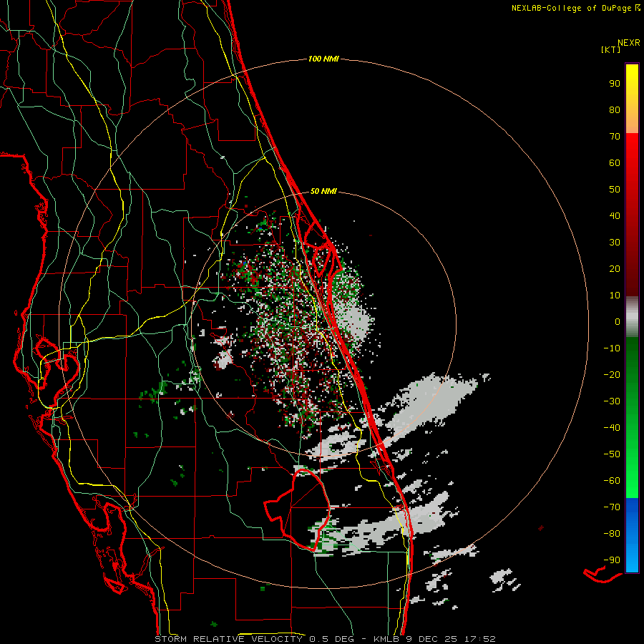Click the -70 value on velocity scale
This screenshot has height=644, width=644.
tap(612, 507)
